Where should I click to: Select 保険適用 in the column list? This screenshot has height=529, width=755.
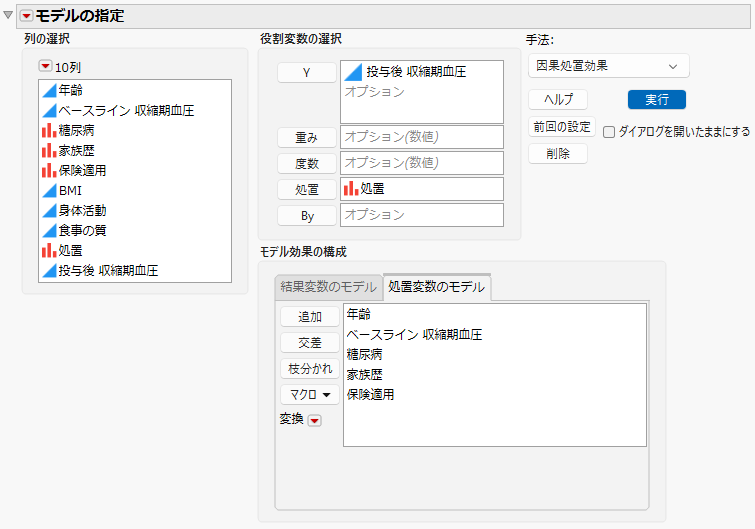click(82, 170)
